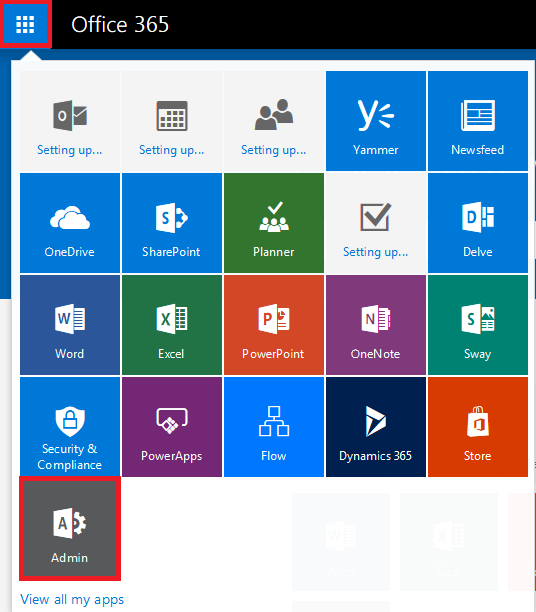The height and width of the screenshot is (612, 536).
Task: Launch the Delve tile
Action: pos(478,223)
